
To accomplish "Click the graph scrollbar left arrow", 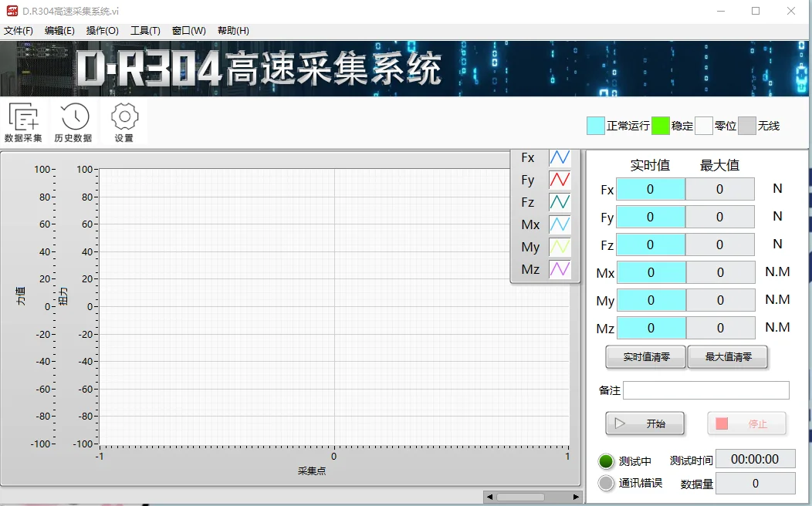I will (x=489, y=497).
